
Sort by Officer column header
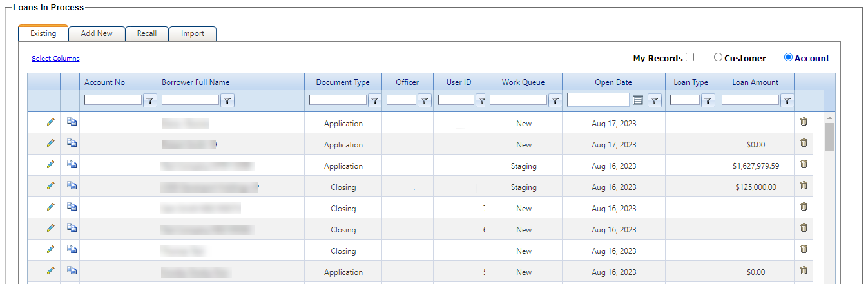click(x=407, y=82)
